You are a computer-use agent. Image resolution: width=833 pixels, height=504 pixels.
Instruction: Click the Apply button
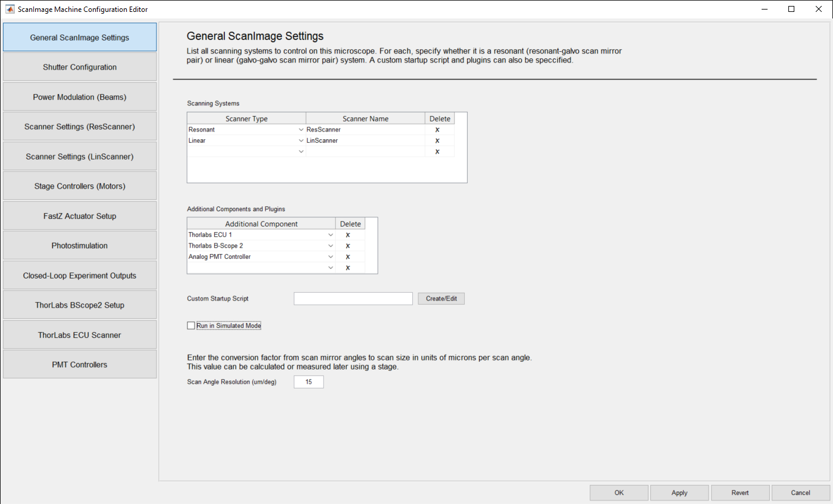(679, 493)
